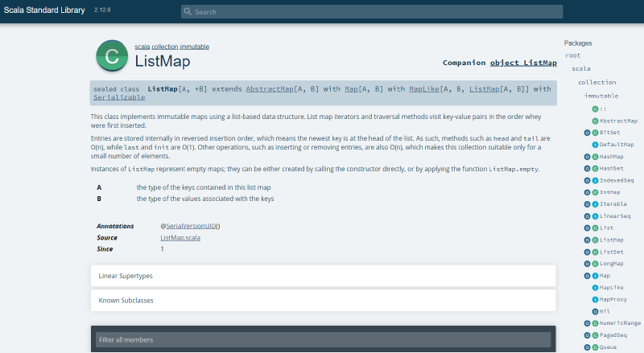Open HashMap entry in sidebar

(611, 156)
